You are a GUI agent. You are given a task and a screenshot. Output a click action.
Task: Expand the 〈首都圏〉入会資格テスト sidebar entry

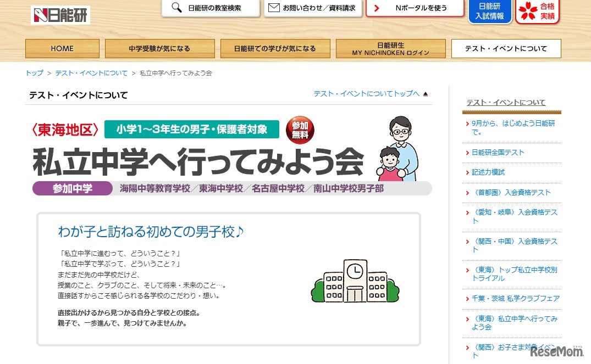click(511, 193)
